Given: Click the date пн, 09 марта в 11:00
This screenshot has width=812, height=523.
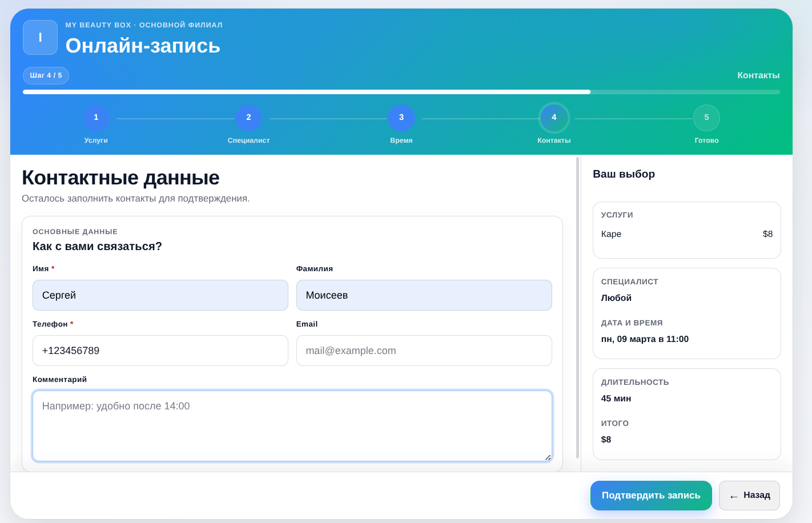Looking at the screenshot, I should [645, 339].
